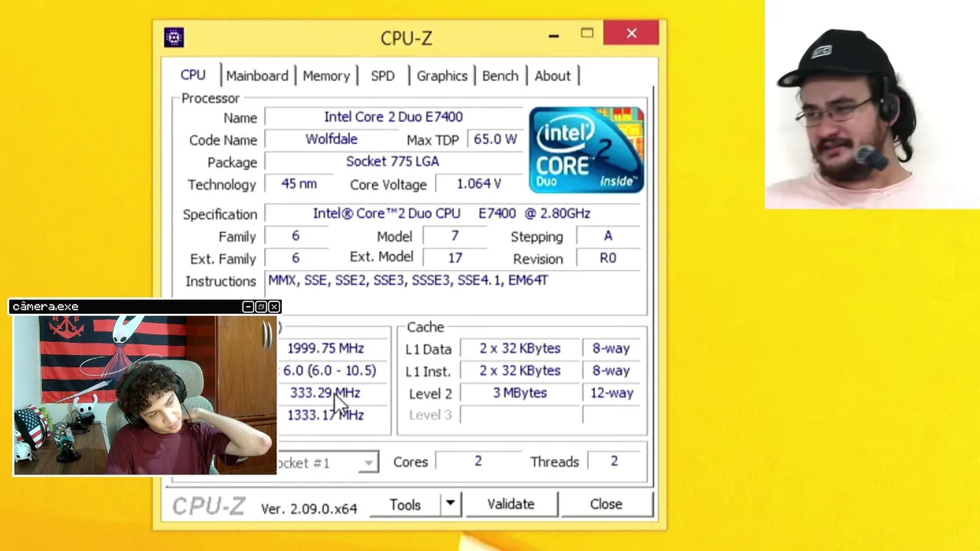Image resolution: width=980 pixels, height=551 pixels.
Task: Click the Level 2 12-way value
Action: 611,393
